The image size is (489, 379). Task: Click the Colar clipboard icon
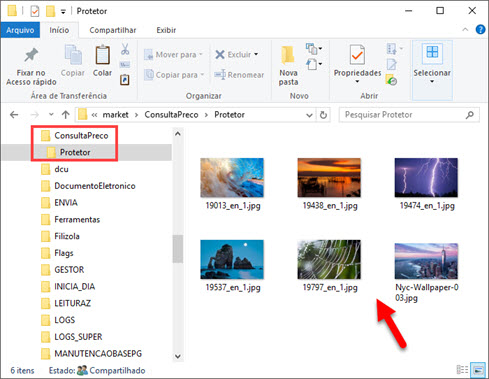pyautogui.click(x=102, y=55)
